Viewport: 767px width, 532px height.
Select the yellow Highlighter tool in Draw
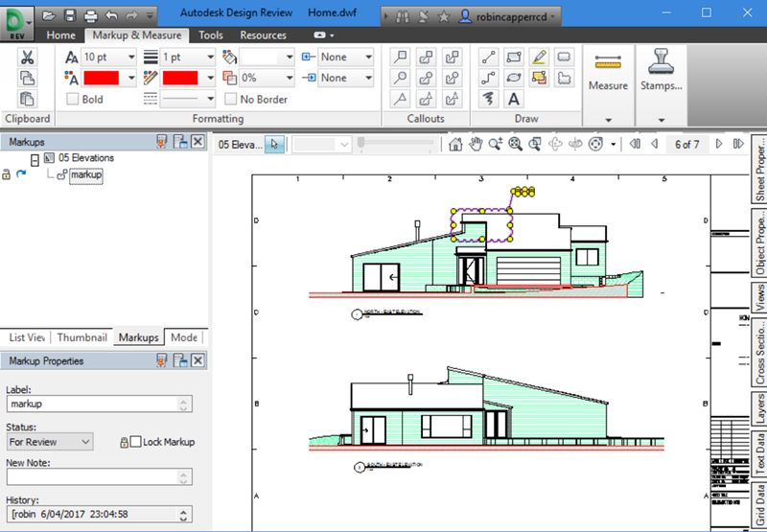[539, 57]
